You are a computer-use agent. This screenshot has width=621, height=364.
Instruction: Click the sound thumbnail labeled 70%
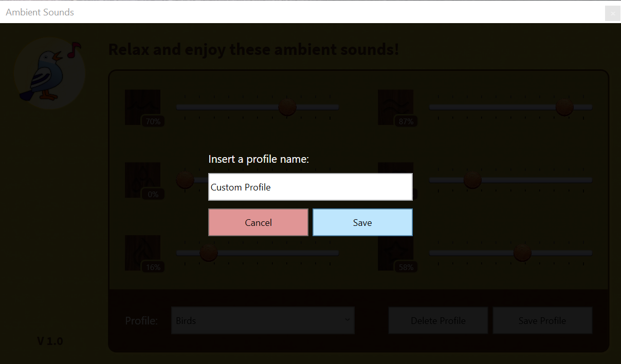coord(143,106)
